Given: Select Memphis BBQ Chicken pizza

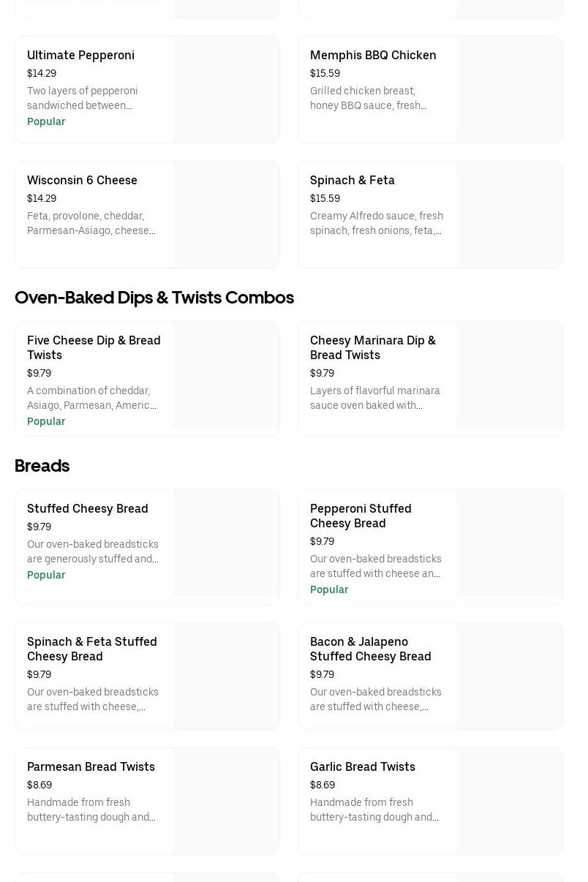Looking at the screenshot, I should pos(372,56).
